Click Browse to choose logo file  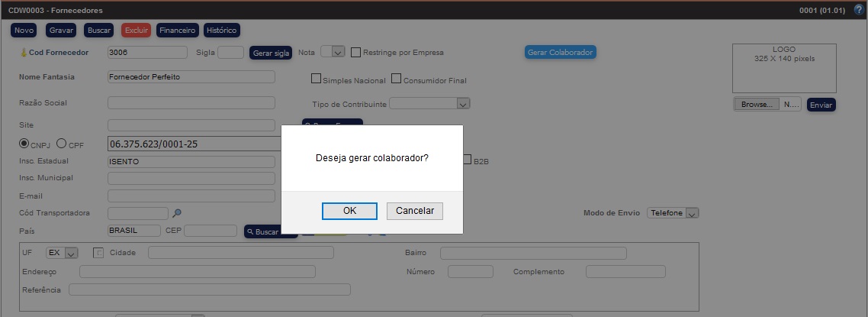click(757, 105)
